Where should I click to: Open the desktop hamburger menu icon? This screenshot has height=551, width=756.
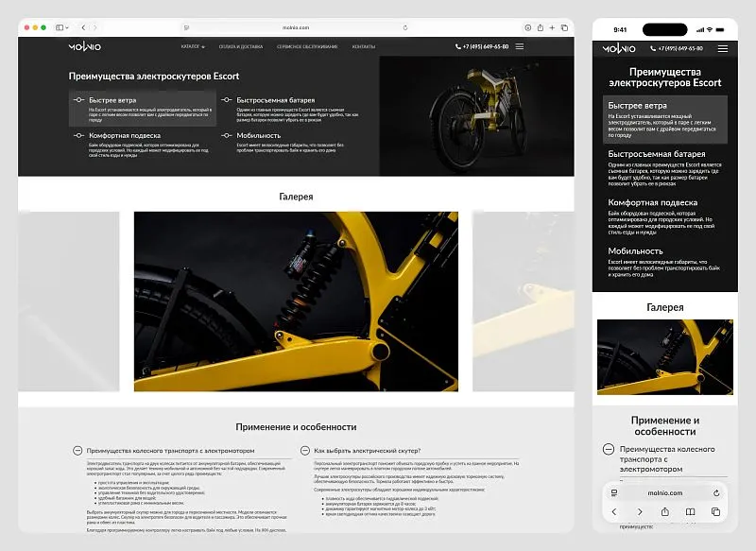point(519,46)
